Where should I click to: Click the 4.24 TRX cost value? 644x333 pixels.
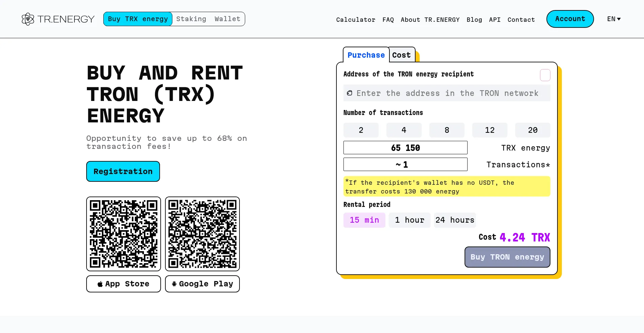click(x=525, y=237)
